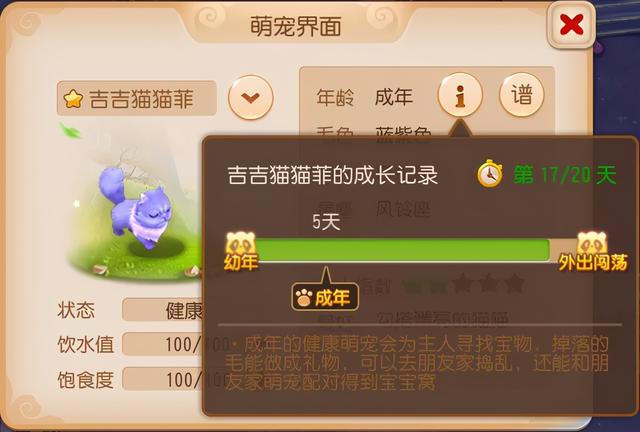The image size is (640, 432).
Task: Click the 饱食度 100/100 value bar
Action: 162,379
